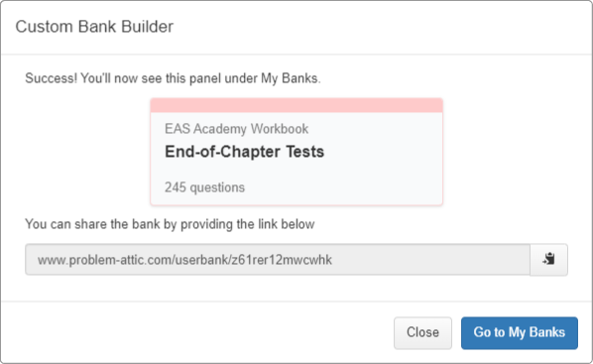Screen dimensions: 593x364
Task: Click the End-of-Chapter Tests panel title
Action: (244, 152)
